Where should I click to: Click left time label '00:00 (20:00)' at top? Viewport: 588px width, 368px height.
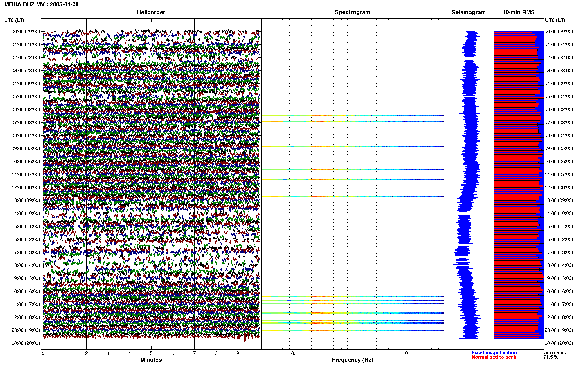tap(26, 31)
